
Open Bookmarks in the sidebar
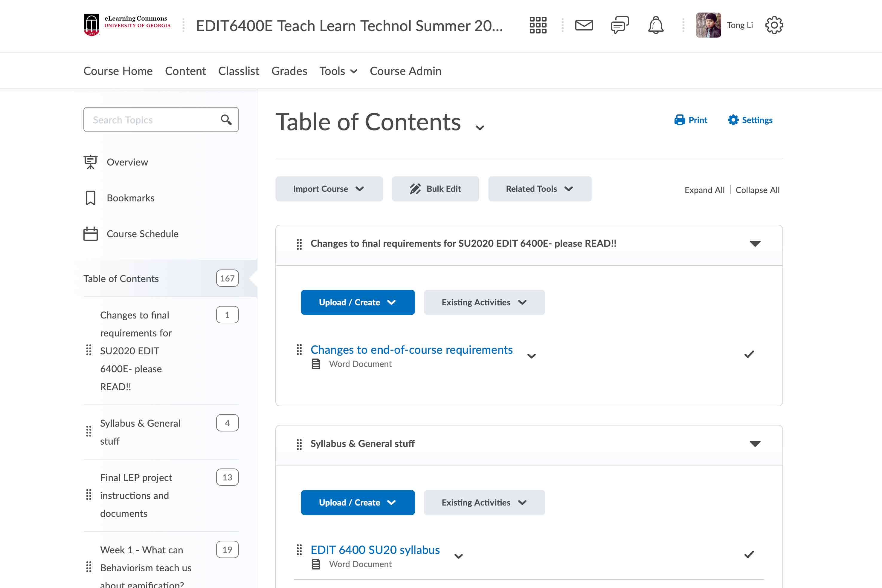[x=130, y=198]
